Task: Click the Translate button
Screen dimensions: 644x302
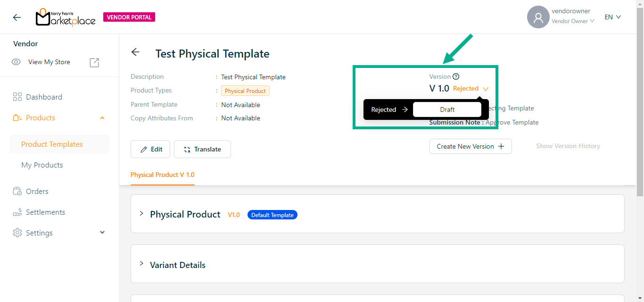Action: coord(202,149)
